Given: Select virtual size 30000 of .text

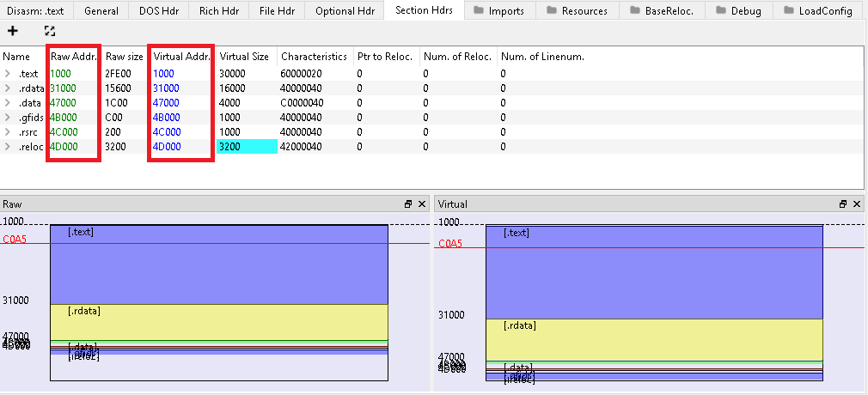Looking at the screenshot, I should tap(233, 73).
